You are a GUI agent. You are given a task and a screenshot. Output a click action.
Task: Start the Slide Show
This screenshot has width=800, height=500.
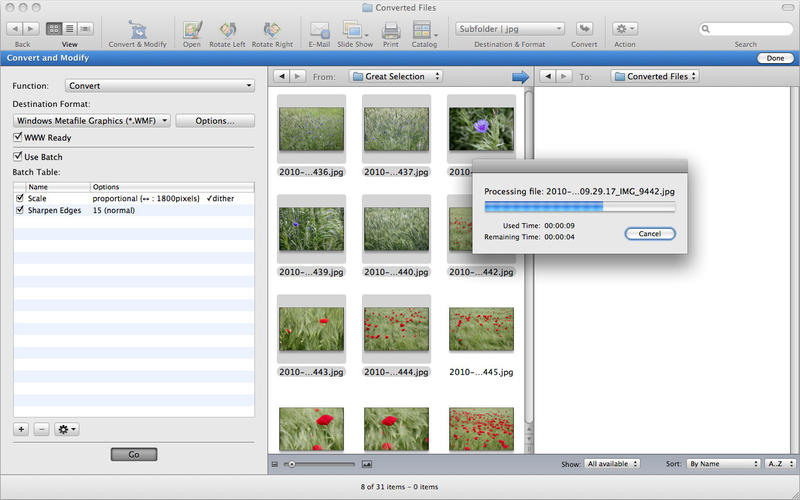point(354,29)
